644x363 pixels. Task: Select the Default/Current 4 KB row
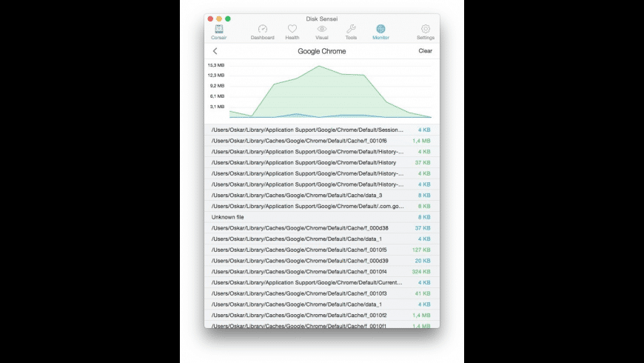[321, 283]
